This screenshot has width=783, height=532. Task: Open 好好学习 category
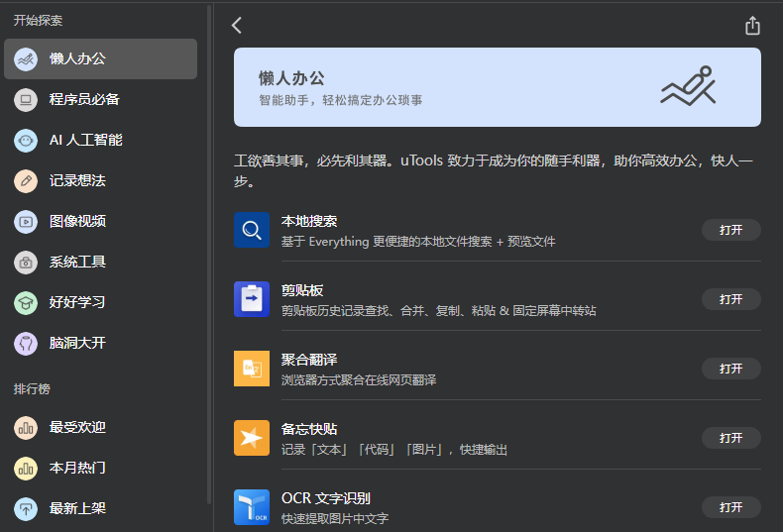pyautogui.click(x=100, y=302)
